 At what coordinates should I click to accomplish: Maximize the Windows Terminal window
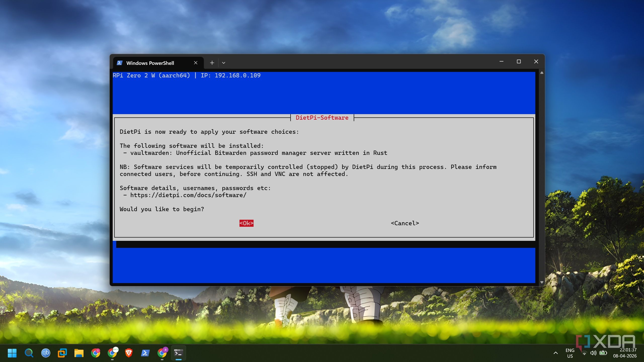point(519,62)
